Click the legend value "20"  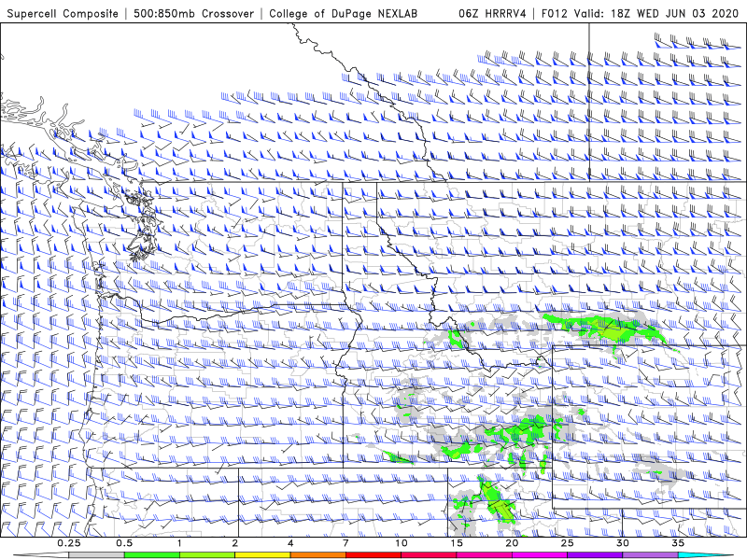(x=512, y=543)
